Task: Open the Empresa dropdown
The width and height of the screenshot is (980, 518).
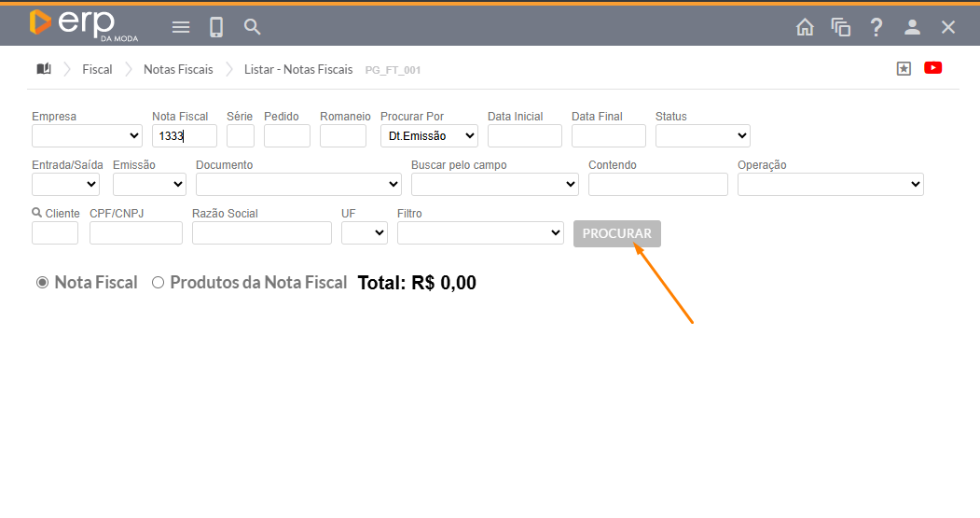Action: [x=87, y=136]
